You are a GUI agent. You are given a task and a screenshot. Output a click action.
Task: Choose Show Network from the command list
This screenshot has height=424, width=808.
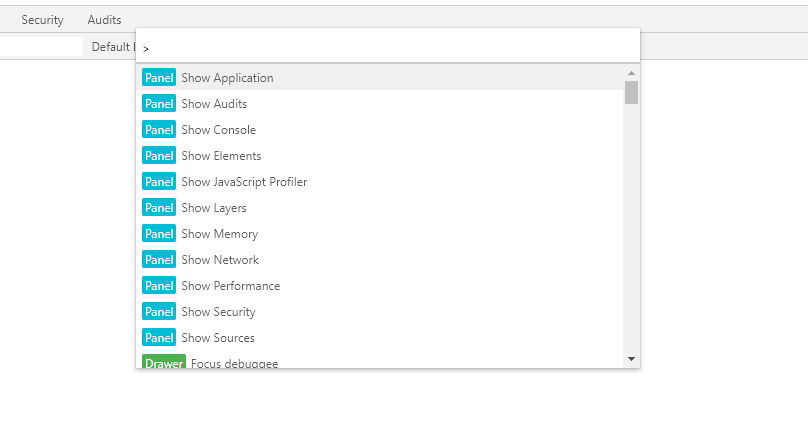(220, 260)
